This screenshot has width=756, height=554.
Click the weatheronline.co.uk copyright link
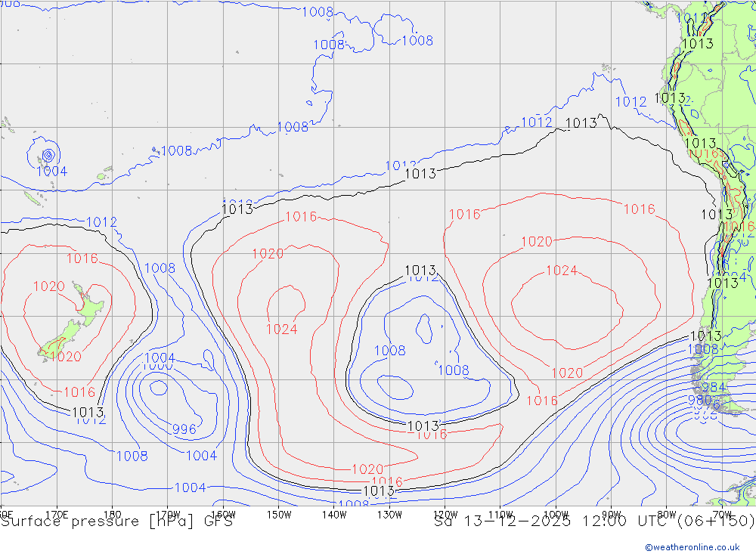692,547
